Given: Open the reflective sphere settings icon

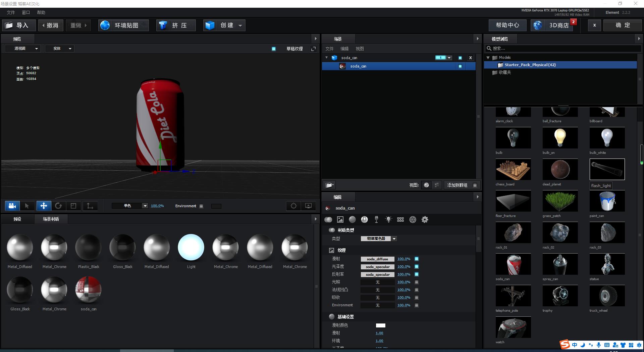Looking at the screenshot, I should 364,220.
